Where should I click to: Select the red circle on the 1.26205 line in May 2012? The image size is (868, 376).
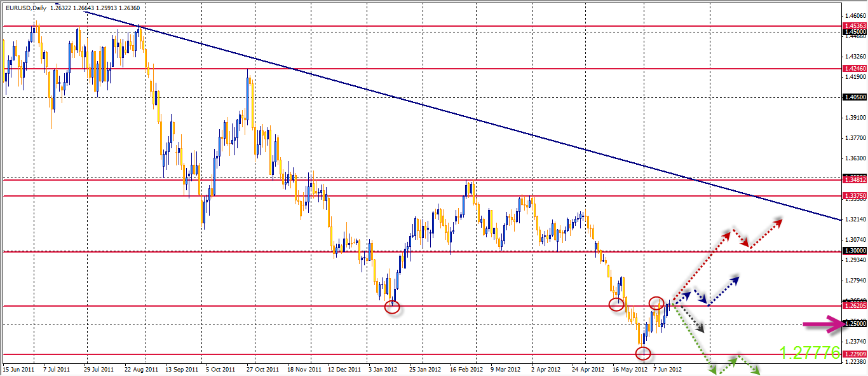coord(616,304)
